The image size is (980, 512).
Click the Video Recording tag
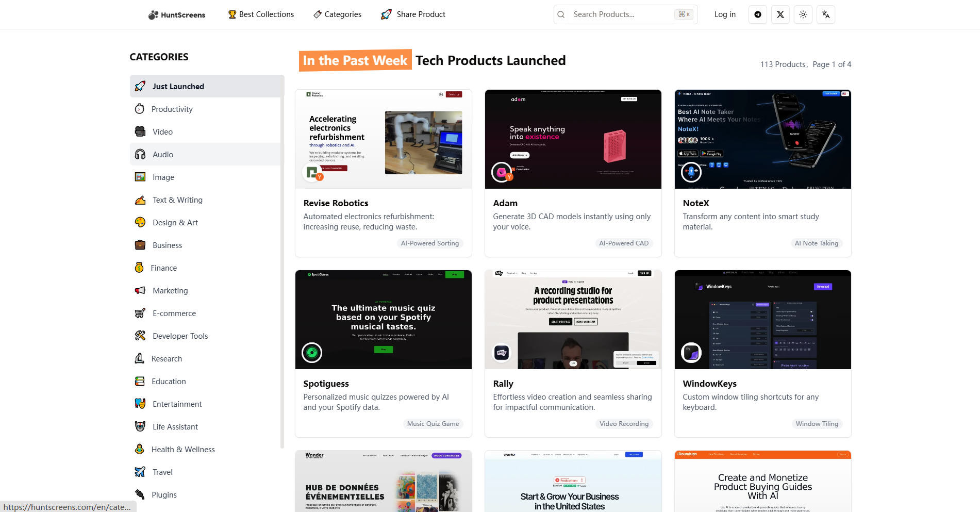click(624, 424)
